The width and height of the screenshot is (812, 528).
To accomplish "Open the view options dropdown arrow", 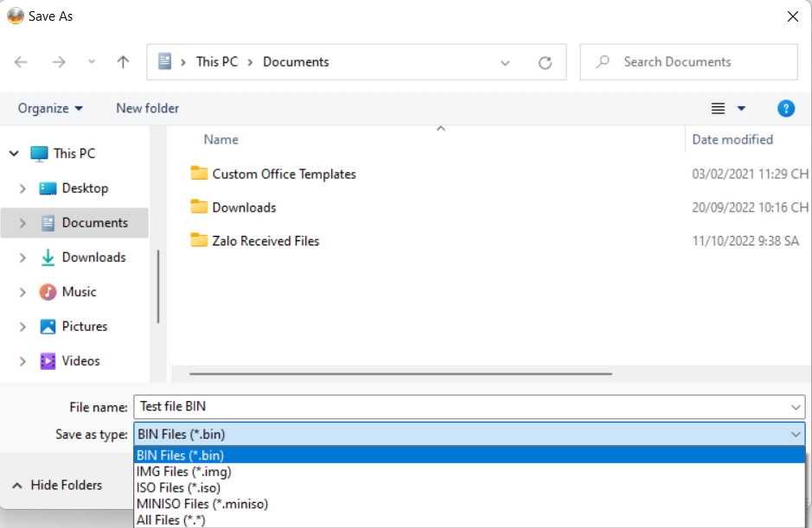I will (741, 108).
